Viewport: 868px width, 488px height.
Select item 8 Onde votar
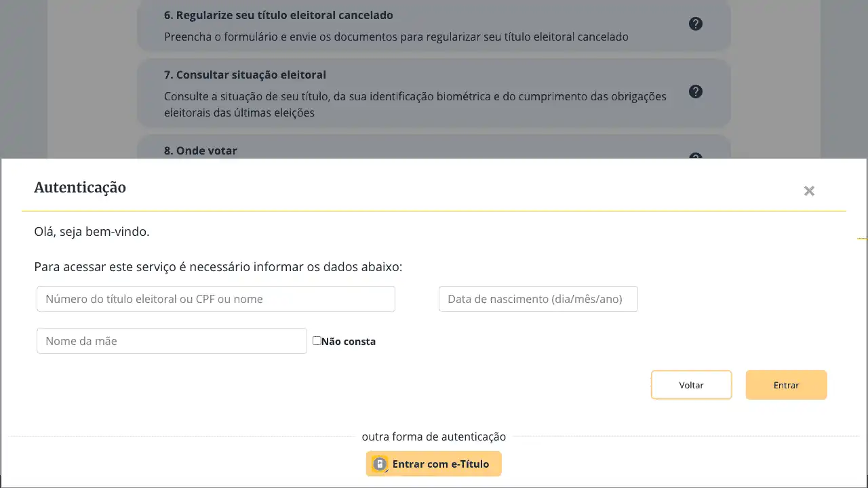pyautogui.click(x=201, y=150)
